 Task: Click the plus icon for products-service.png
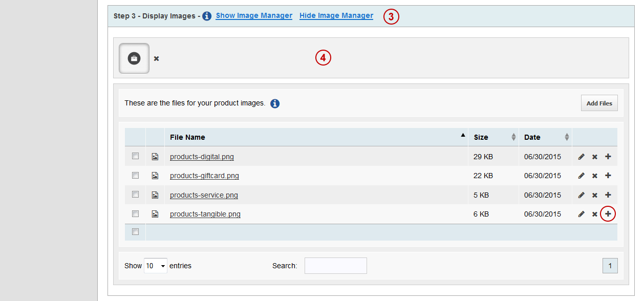(x=608, y=195)
